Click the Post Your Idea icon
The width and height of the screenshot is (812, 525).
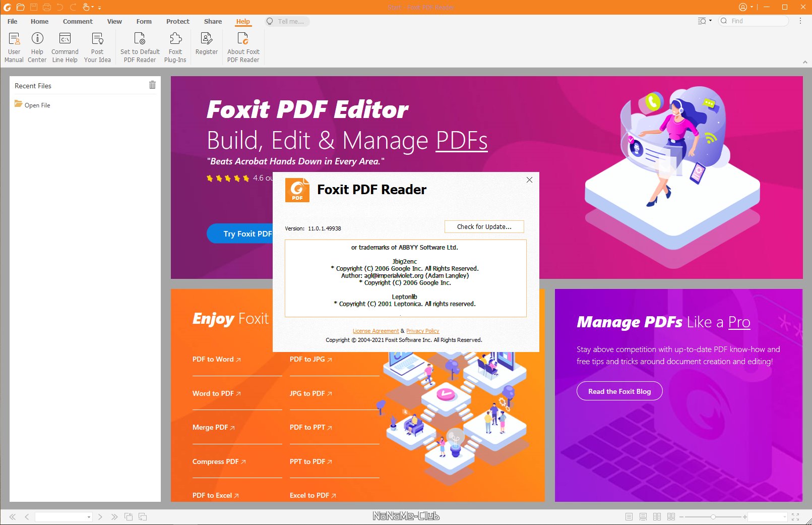pos(97,47)
